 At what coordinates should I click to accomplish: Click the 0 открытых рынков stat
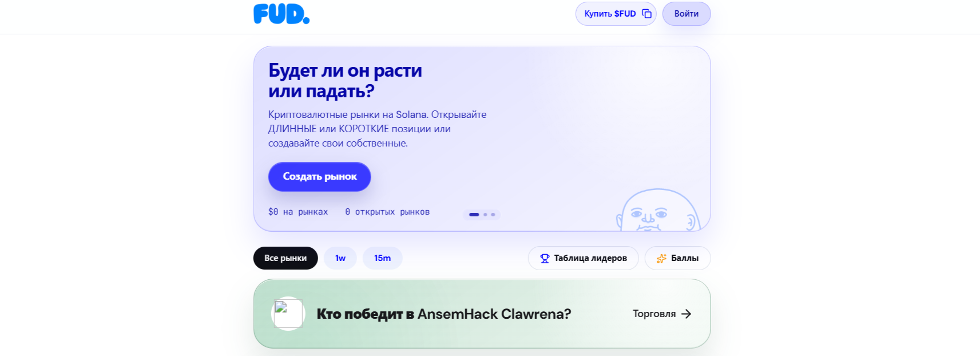click(x=387, y=212)
